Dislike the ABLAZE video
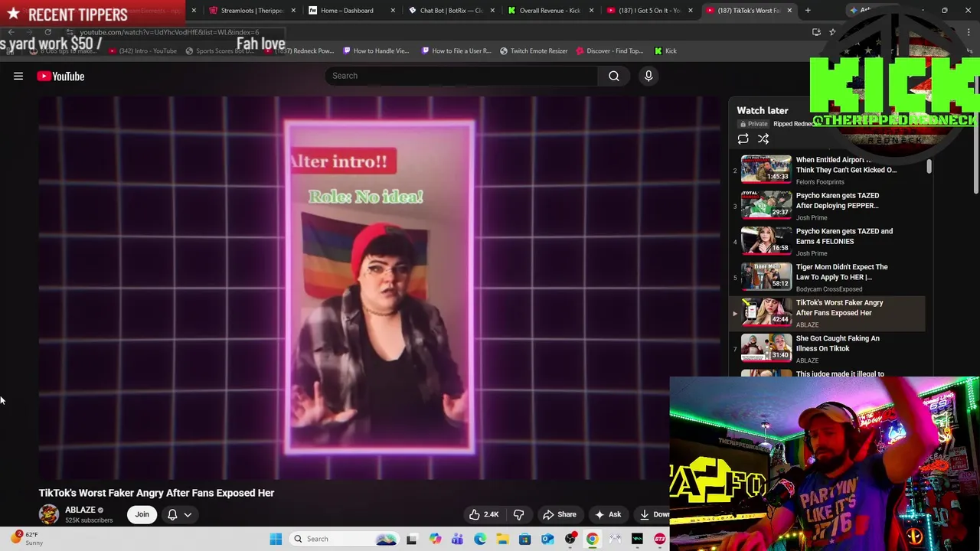980x551 pixels. coord(518,514)
